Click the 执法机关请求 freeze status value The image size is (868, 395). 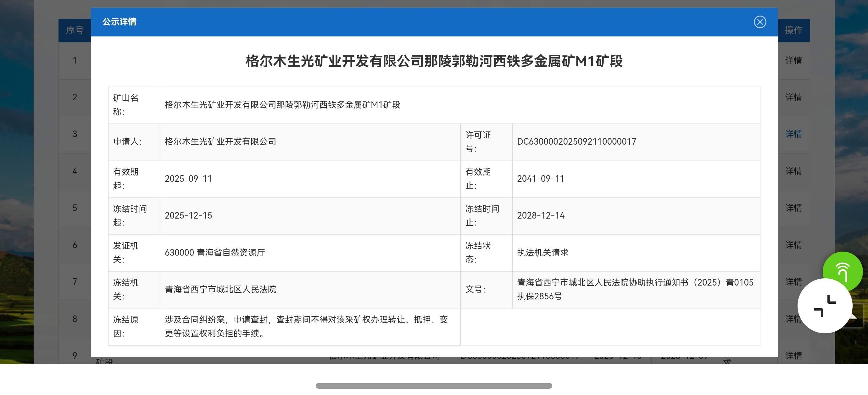pyautogui.click(x=542, y=253)
